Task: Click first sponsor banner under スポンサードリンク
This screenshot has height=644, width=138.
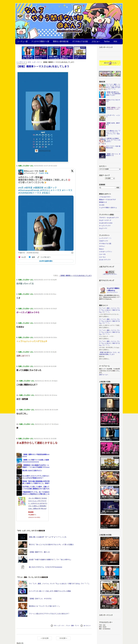Action: coord(110,63)
